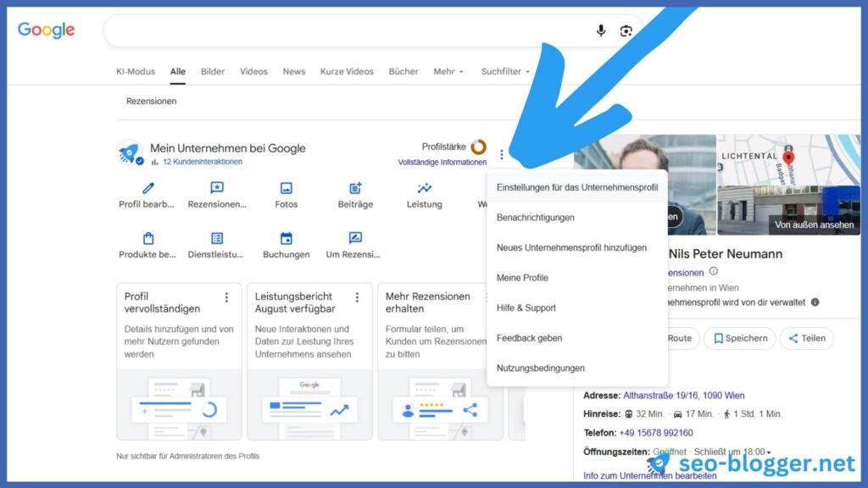Open the News tab
Image resolution: width=868 pixels, height=488 pixels.
(x=294, y=71)
